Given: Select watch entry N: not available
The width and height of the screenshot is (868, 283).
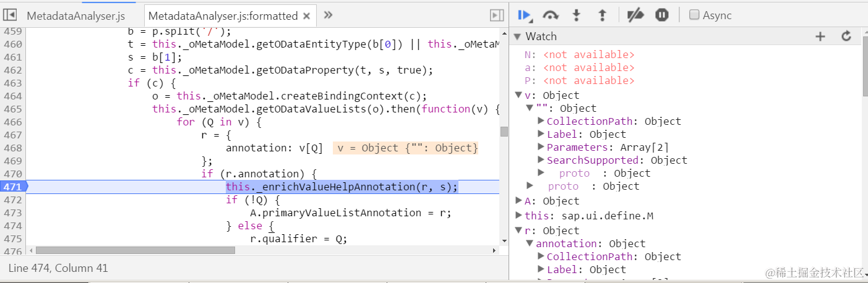Looking at the screenshot, I should coord(579,54).
